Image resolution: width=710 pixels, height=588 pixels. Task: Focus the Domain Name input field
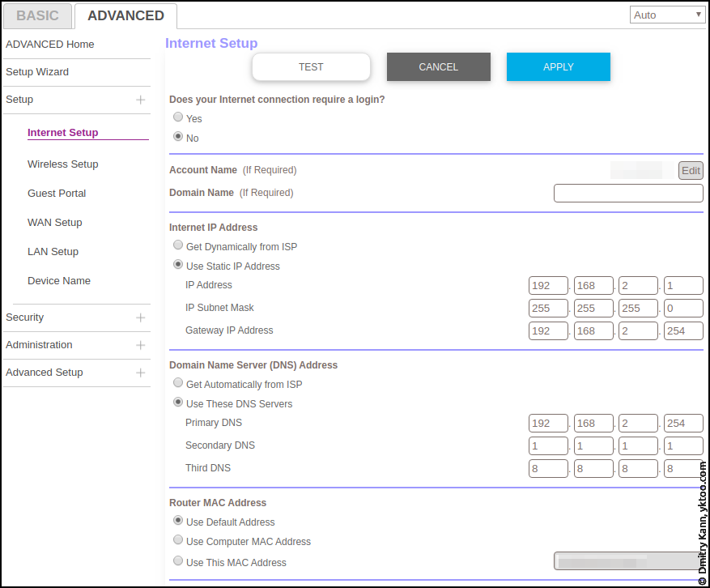pos(628,194)
